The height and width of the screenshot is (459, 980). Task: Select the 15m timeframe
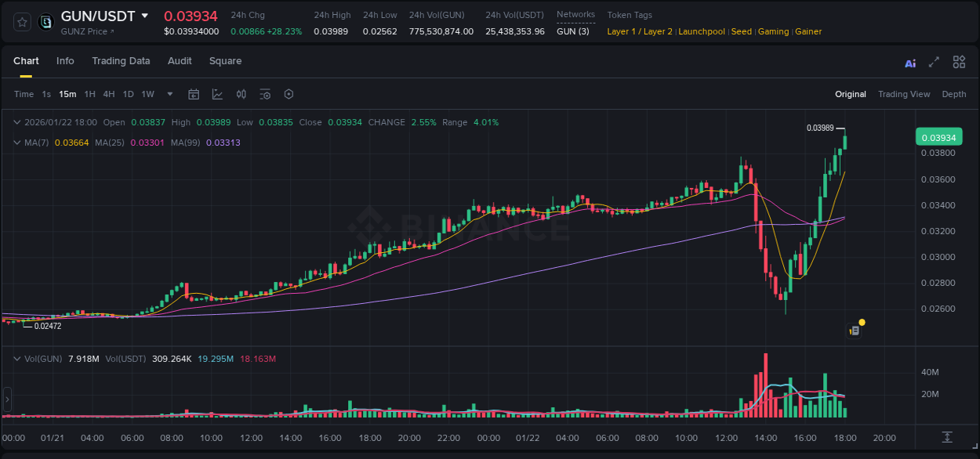[x=67, y=94]
